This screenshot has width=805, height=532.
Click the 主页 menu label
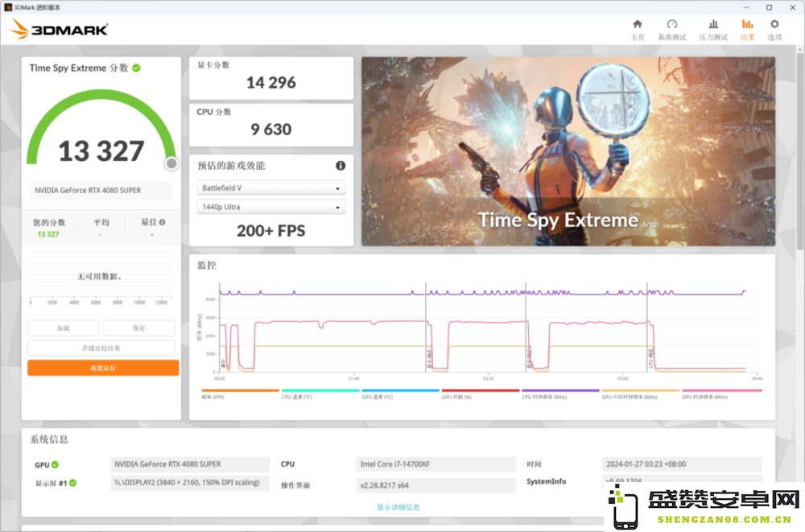[637, 38]
